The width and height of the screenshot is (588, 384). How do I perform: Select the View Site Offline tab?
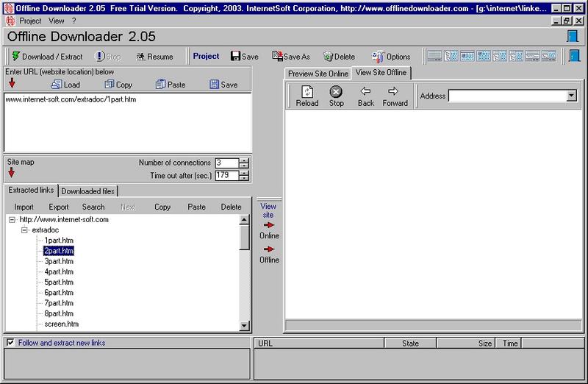(381, 72)
